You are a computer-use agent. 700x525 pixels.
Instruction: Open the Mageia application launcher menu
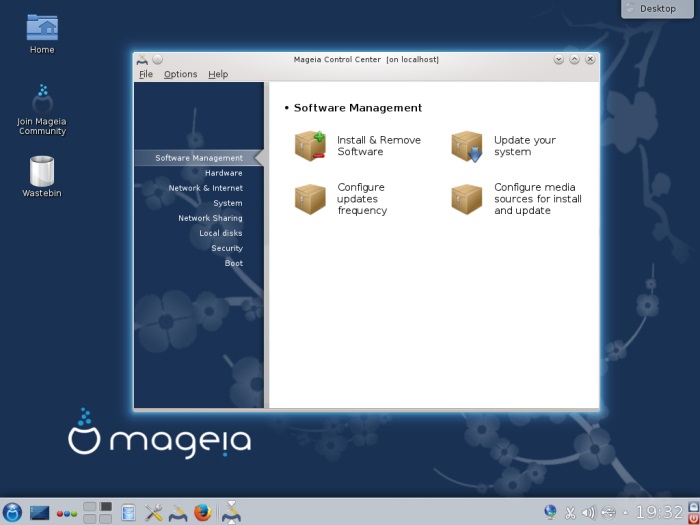click(12, 512)
